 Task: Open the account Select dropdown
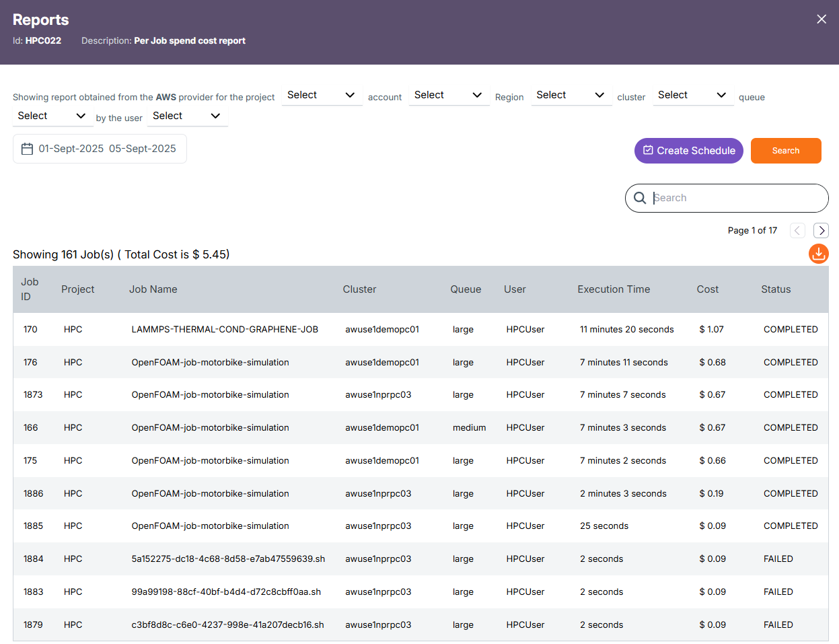[x=449, y=95]
